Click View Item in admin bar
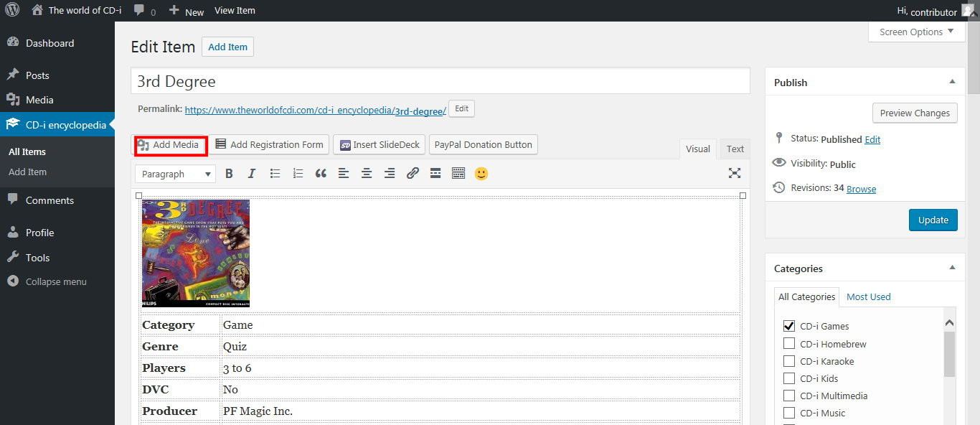The height and width of the screenshot is (425, 980). pyautogui.click(x=235, y=10)
